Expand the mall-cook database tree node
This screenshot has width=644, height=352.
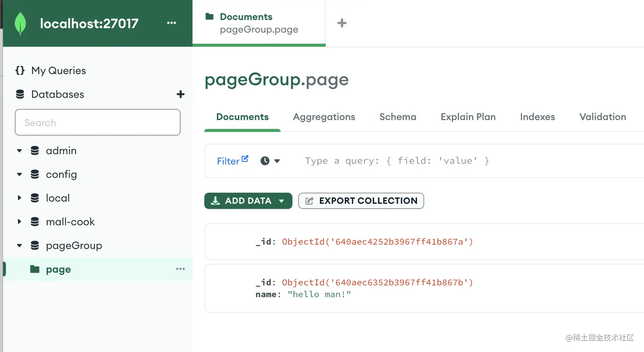pyautogui.click(x=20, y=222)
